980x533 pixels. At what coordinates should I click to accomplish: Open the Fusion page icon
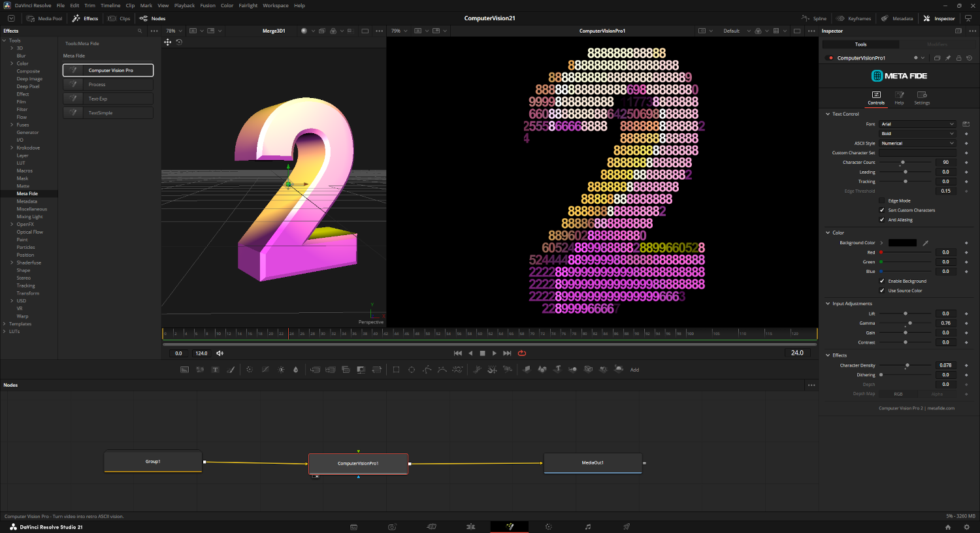pyautogui.click(x=510, y=526)
